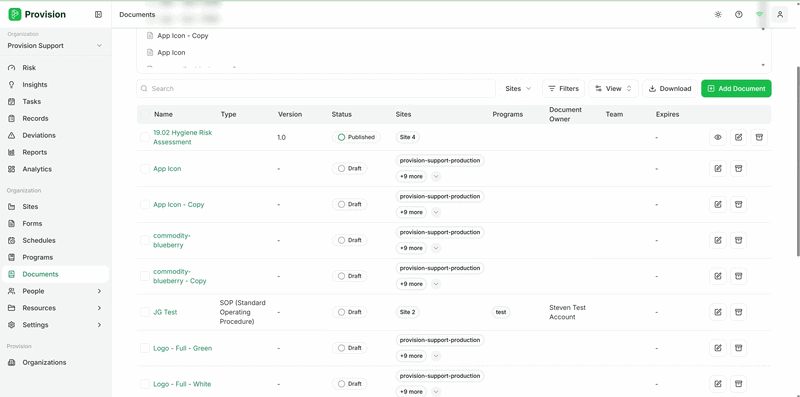The width and height of the screenshot is (800, 397).
Task: Archive the App Icon - Copy document
Action: 738,204
